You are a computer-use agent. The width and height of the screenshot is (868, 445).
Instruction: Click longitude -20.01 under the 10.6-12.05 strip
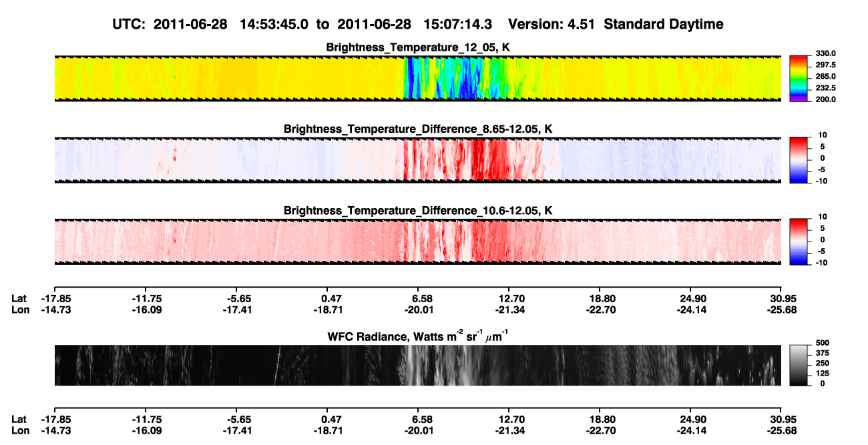[419, 310]
